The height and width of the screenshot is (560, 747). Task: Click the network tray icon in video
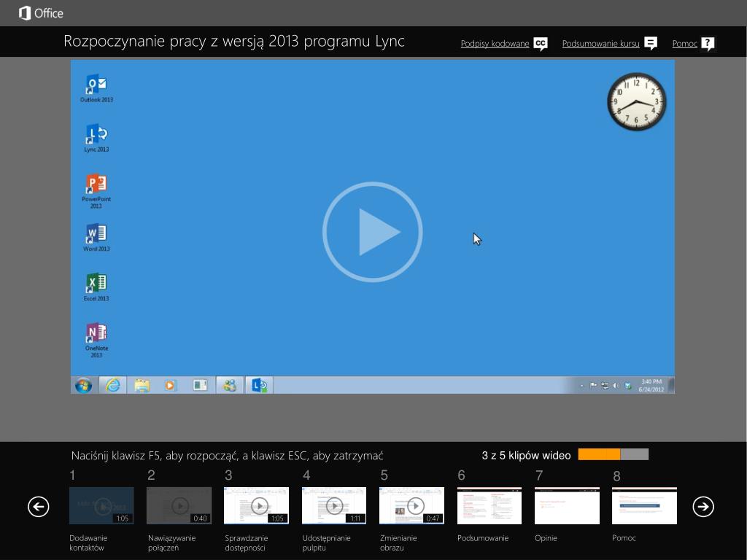pos(605,386)
